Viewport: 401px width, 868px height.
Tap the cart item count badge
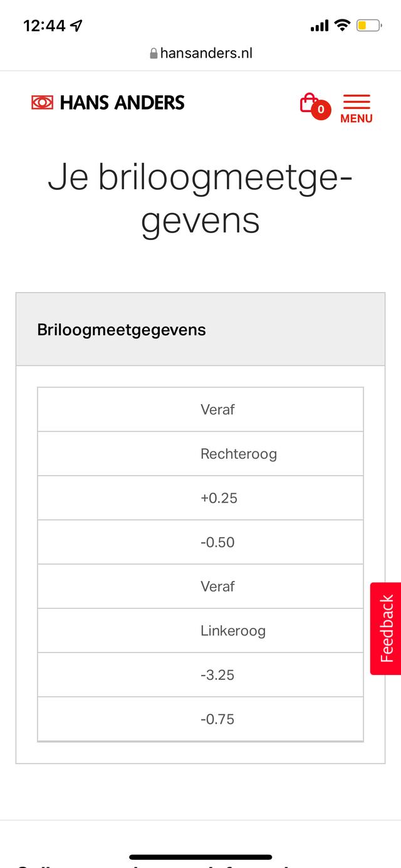[321, 110]
